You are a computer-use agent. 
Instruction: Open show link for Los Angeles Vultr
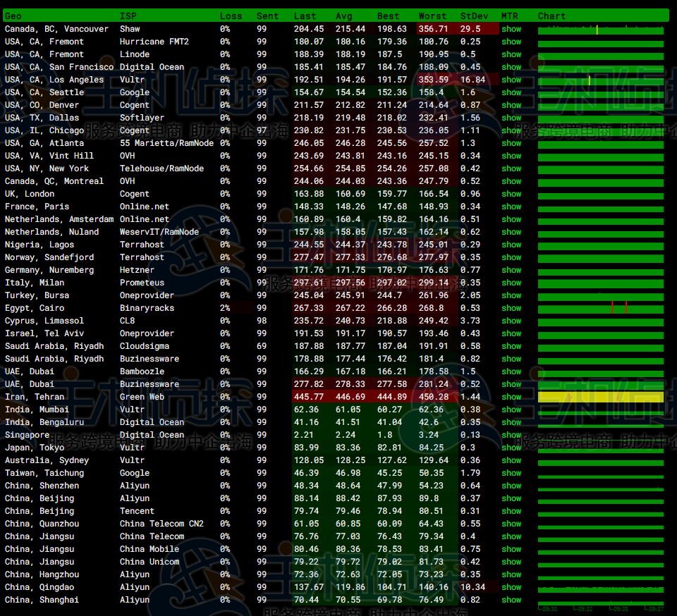(511, 80)
